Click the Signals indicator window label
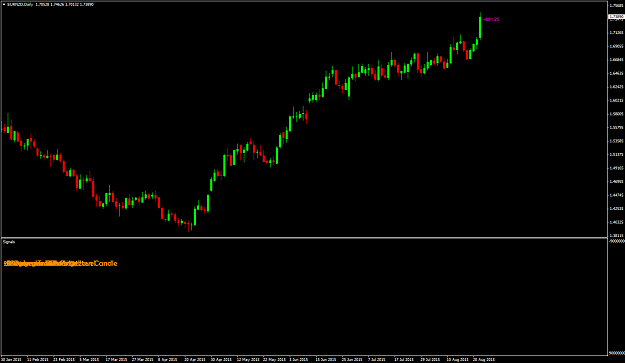625x363 pixels. [x=9, y=242]
